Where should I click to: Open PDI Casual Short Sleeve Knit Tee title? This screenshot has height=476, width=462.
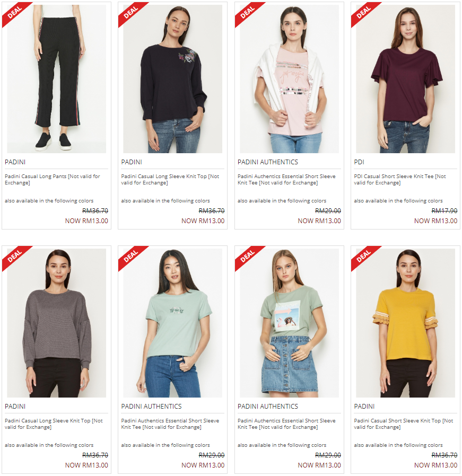pos(400,179)
